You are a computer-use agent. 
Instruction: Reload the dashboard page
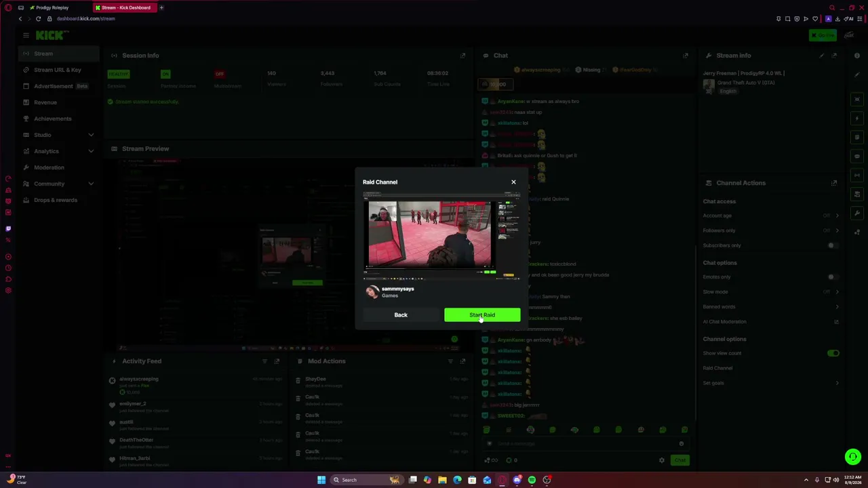coord(38,18)
